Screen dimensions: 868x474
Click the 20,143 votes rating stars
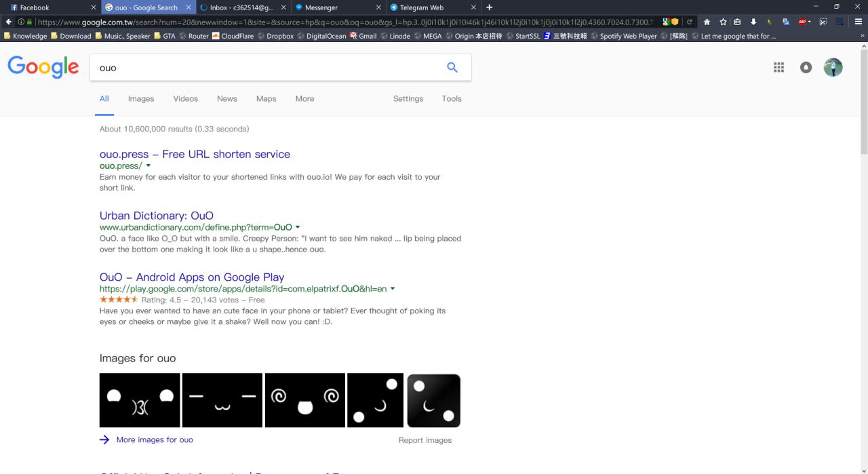[119, 300]
